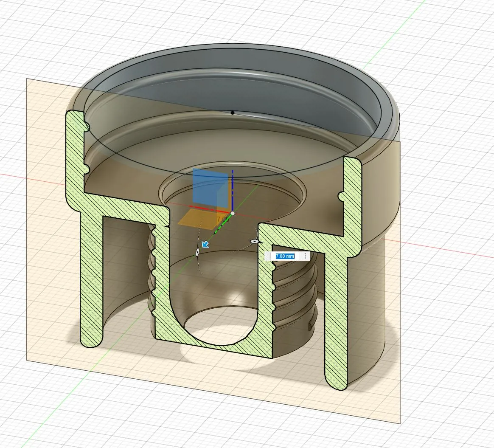494x448 pixels.
Task: Open the three-dot options beside 7.00 mm
Action: click(305, 256)
